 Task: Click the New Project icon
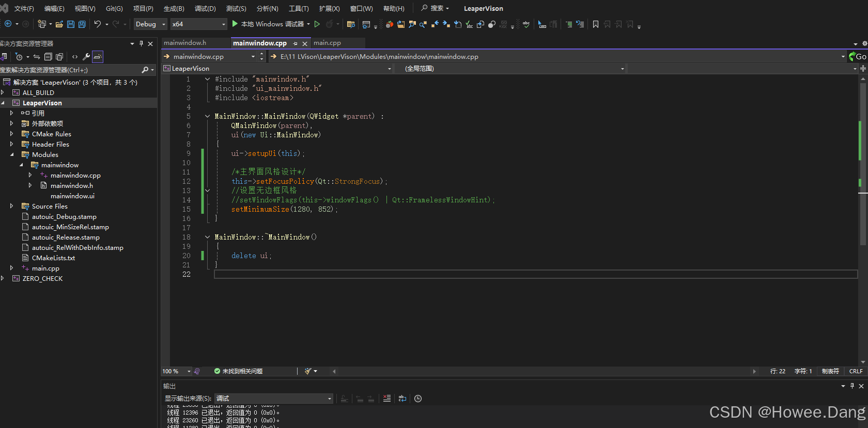point(42,24)
